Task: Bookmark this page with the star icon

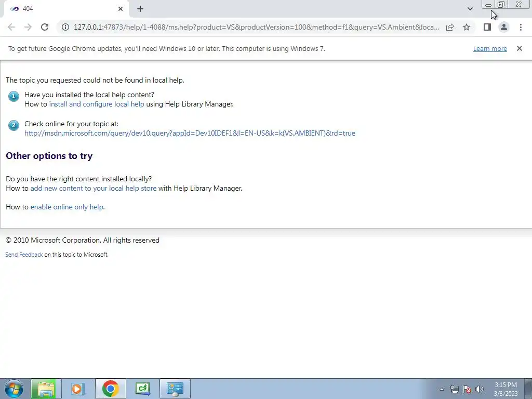Action: pos(467,27)
